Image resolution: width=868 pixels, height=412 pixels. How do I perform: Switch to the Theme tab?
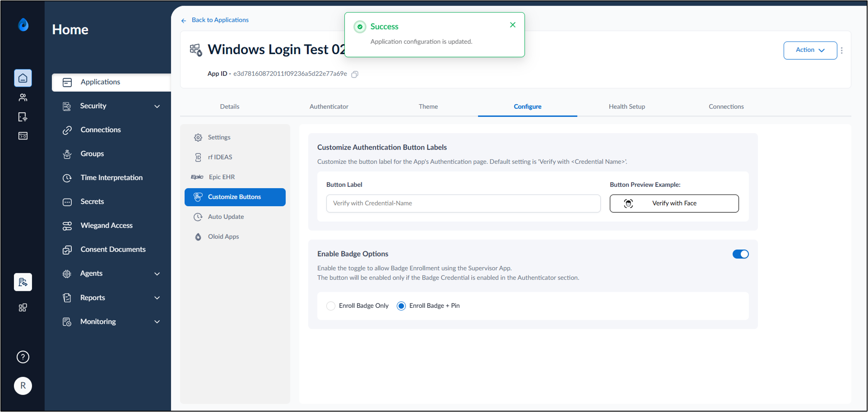click(x=428, y=107)
